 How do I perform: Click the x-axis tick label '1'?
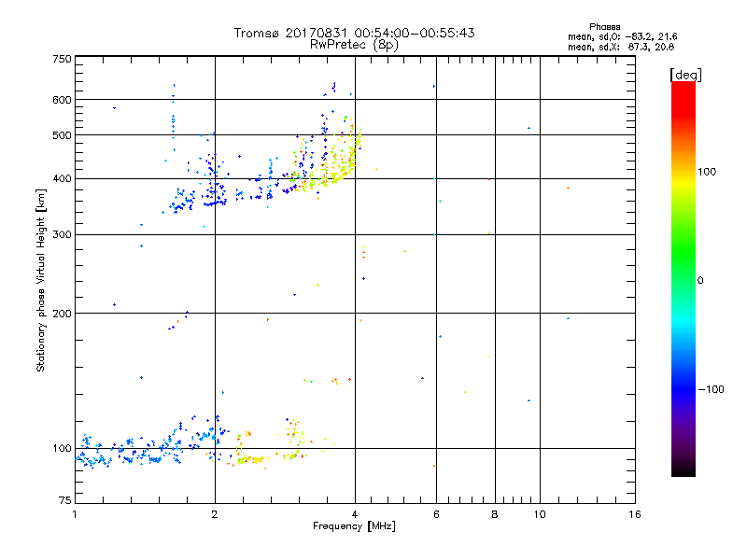click(75, 514)
